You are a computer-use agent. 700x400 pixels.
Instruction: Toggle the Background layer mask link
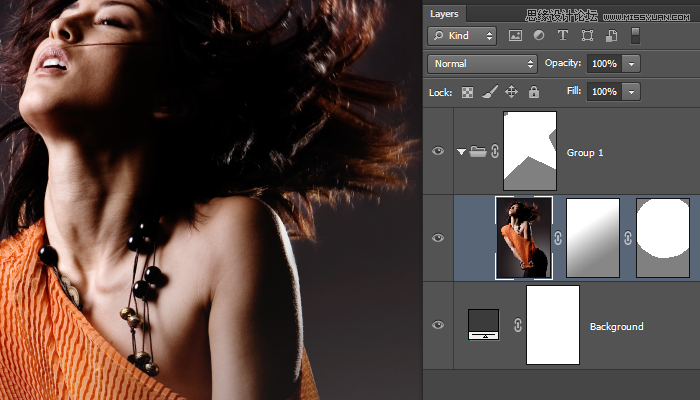pos(517,325)
